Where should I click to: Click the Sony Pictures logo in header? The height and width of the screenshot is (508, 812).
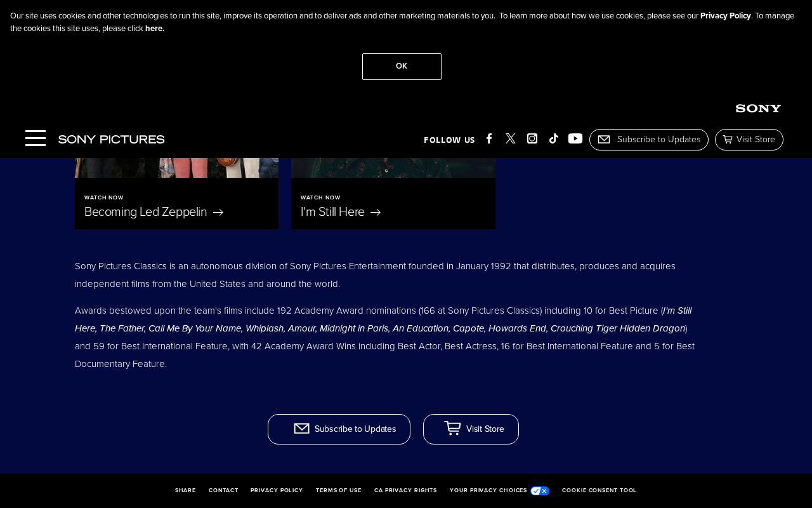coord(112,139)
